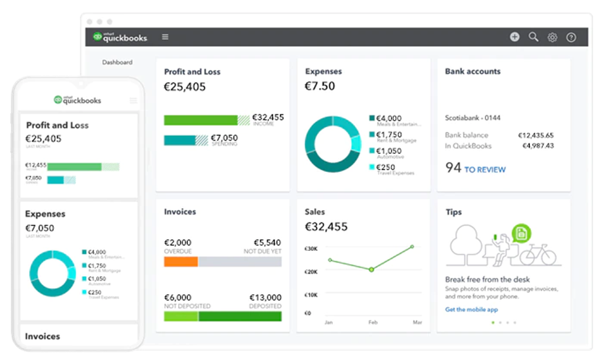Click the Bank accounts card title

click(473, 71)
